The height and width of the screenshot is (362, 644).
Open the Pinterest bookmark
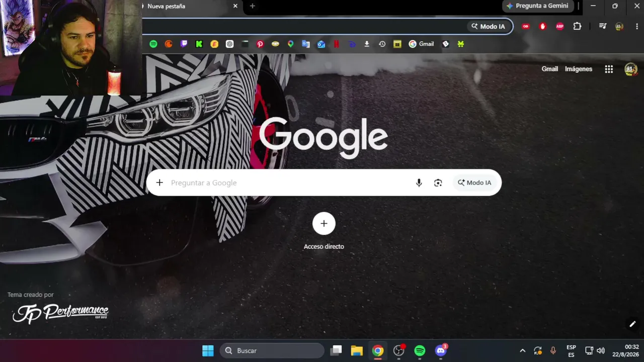[260, 44]
